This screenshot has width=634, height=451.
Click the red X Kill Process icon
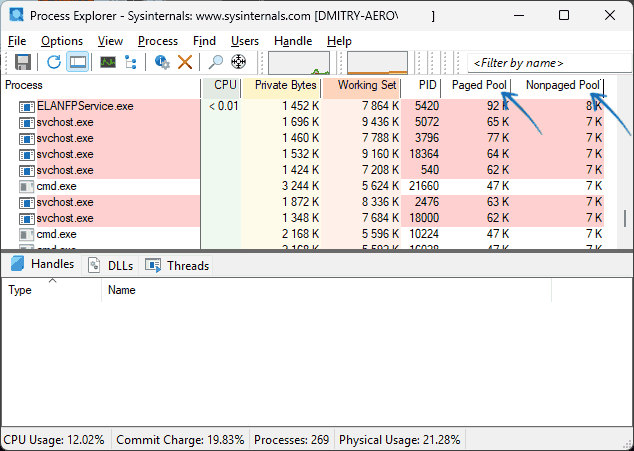(x=185, y=62)
